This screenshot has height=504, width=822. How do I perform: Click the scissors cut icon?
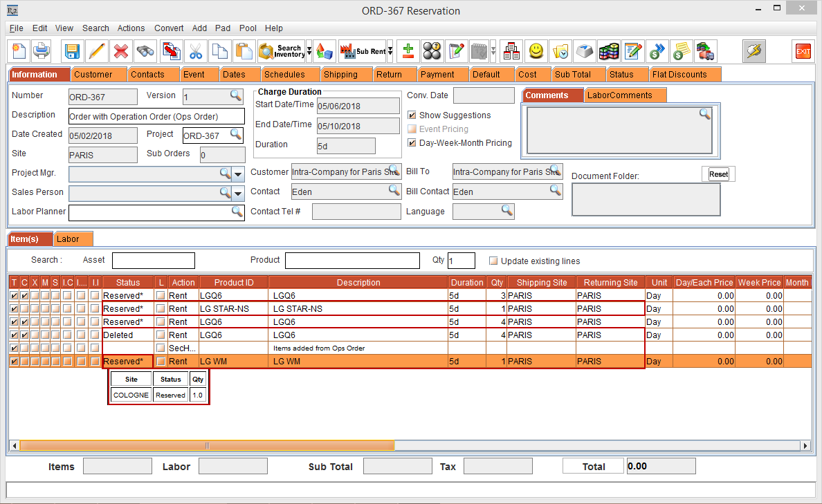click(196, 51)
